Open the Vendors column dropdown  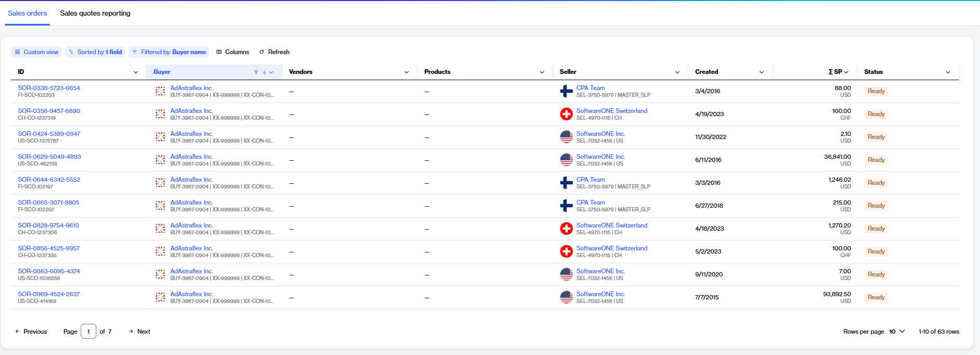tap(407, 72)
